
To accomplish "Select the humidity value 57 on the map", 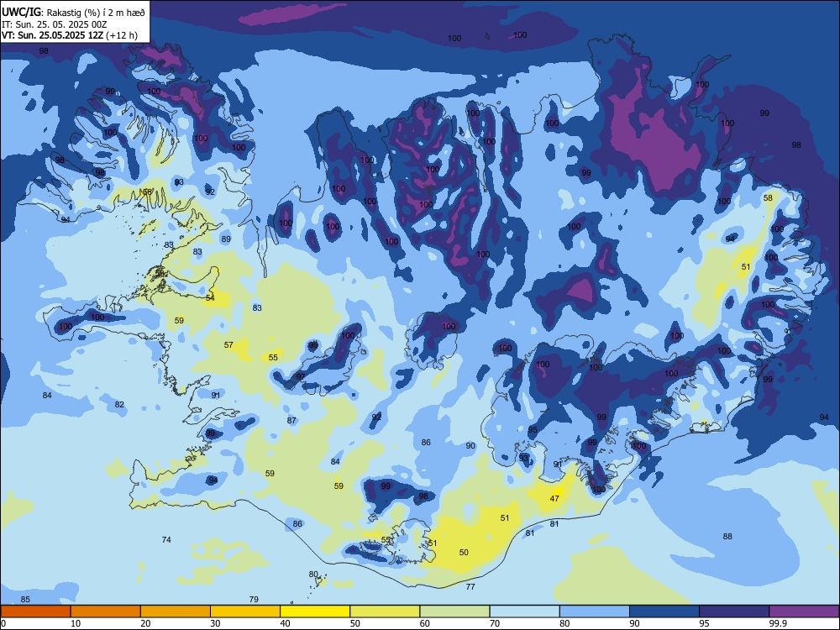I will tap(228, 345).
